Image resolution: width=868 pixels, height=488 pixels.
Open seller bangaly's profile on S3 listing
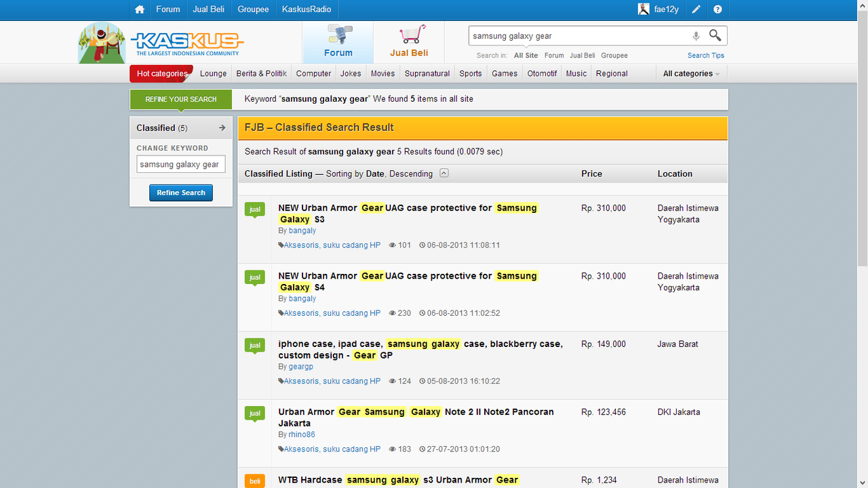click(x=302, y=231)
